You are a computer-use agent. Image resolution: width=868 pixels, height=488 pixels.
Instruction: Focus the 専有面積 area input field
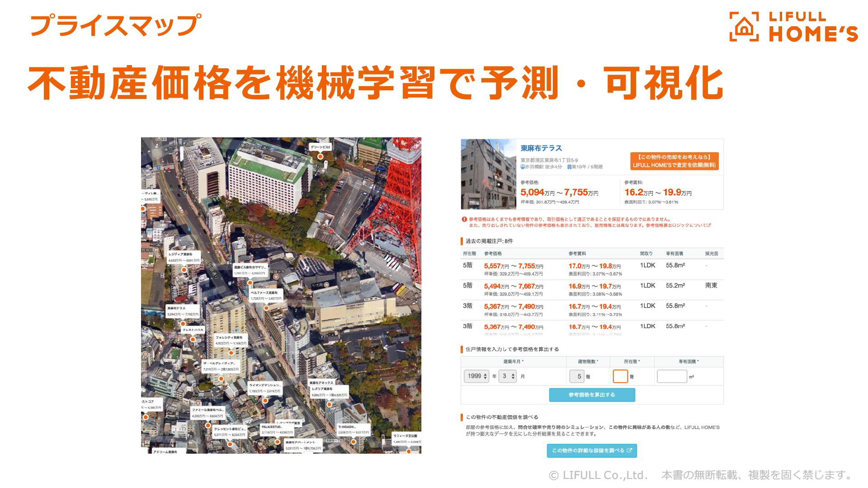(x=672, y=376)
